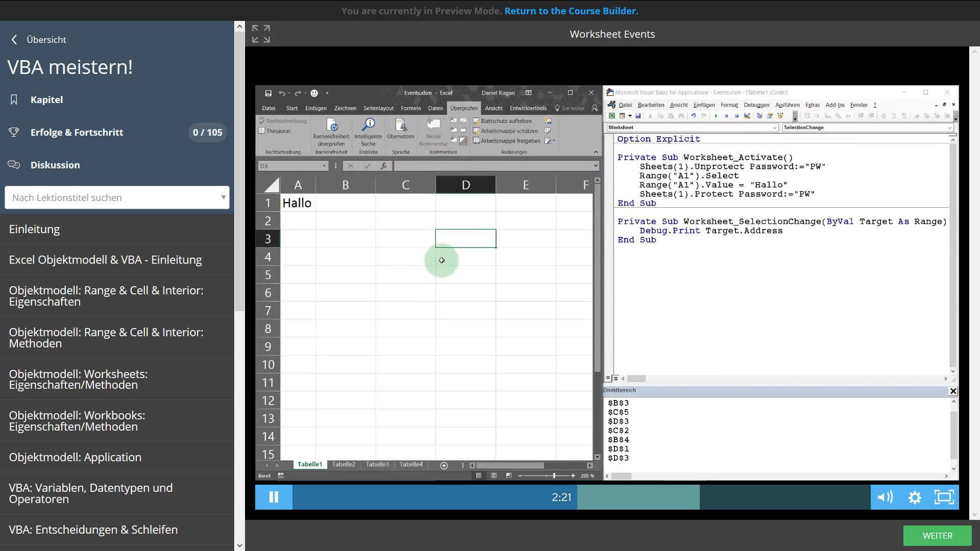The image size is (980, 551).
Task: Click the VBA run (green play) icon
Action: click(716, 116)
